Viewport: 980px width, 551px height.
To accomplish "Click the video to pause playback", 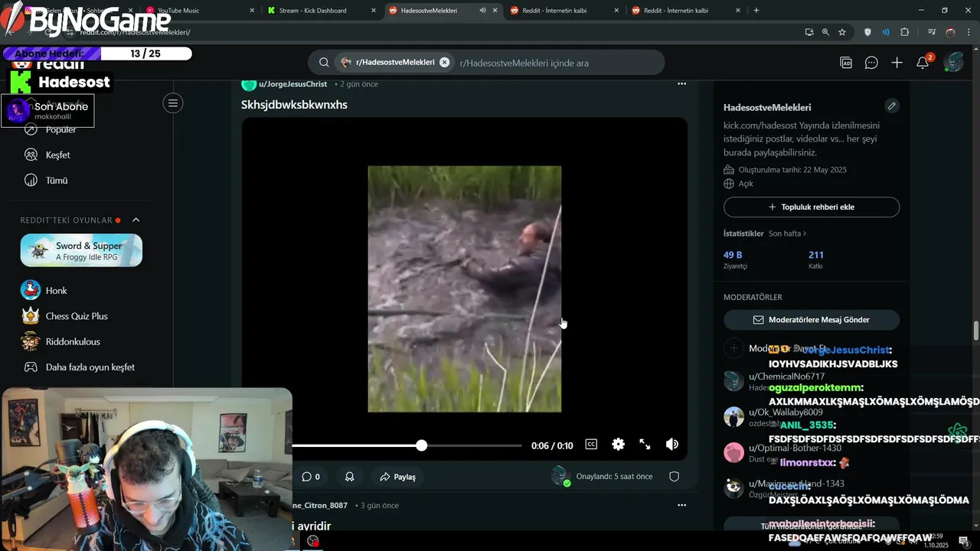I will (465, 289).
